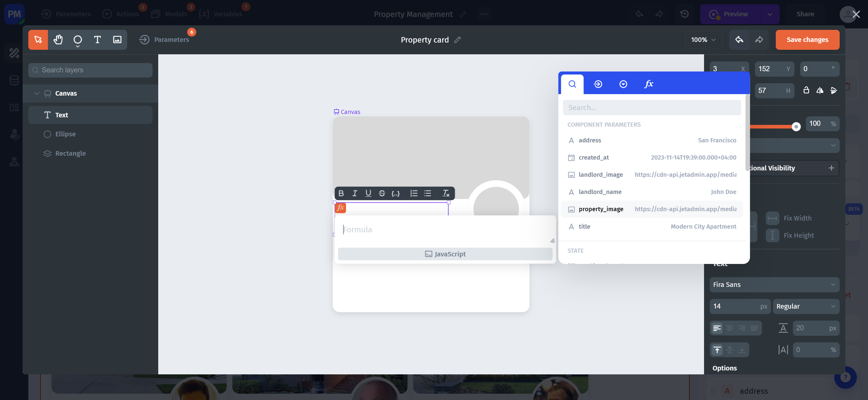
Task: Collapse the Canvas layer tree
Action: (36, 94)
